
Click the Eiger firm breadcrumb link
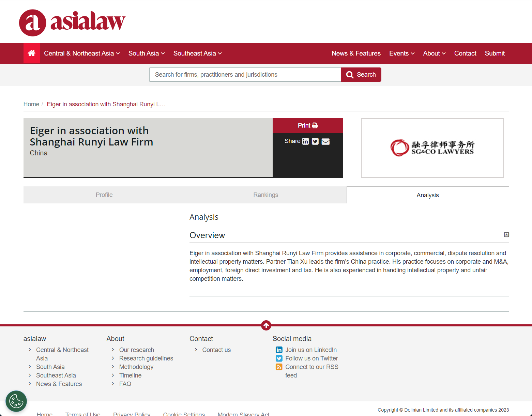106,104
